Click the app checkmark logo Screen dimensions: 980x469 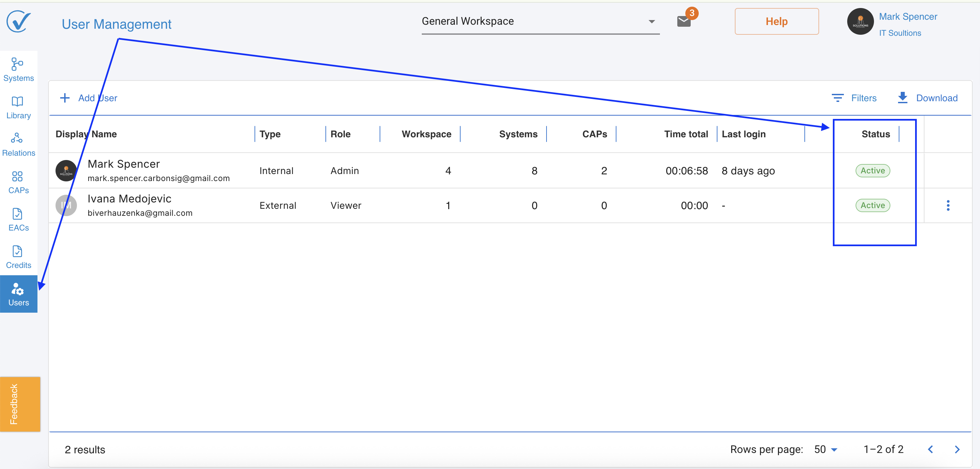click(18, 21)
